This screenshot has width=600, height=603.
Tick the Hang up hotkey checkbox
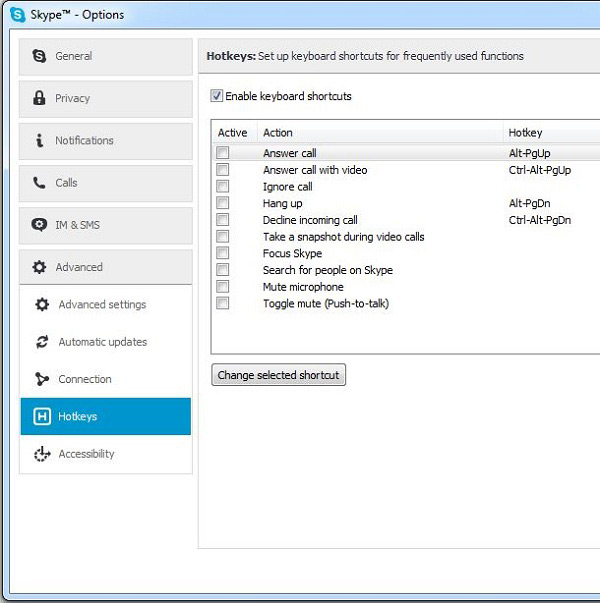(223, 203)
